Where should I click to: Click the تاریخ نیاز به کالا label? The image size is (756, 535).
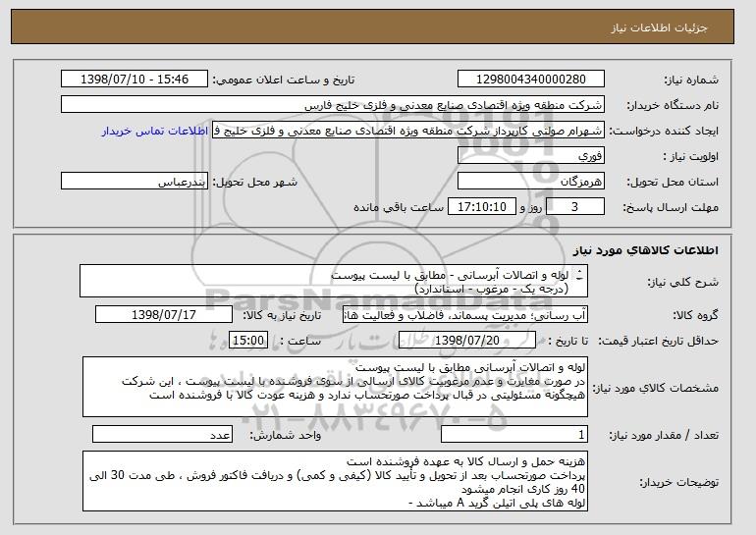pos(282,316)
